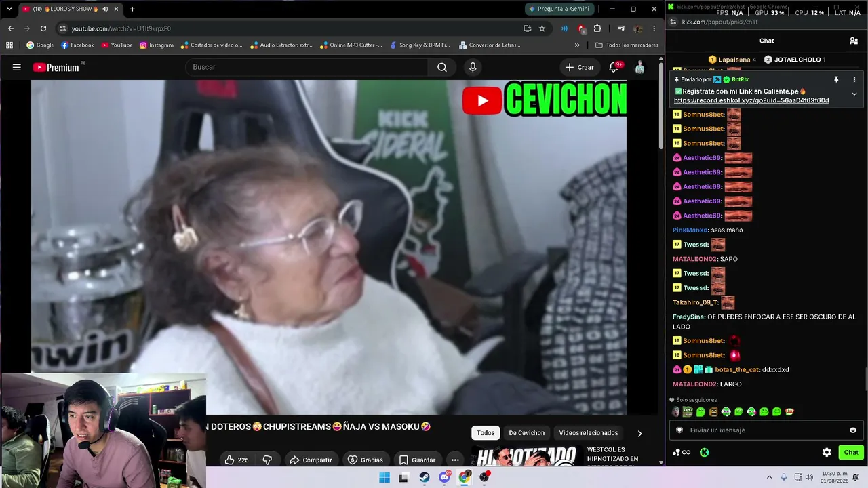
Task: Open the HIPNOTIZADO recommended video thumbnail
Action: point(527,455)
